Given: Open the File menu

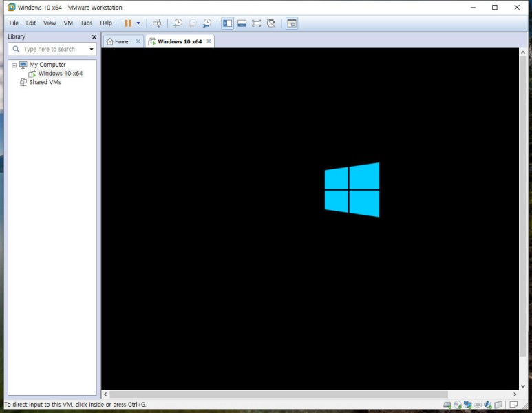Looking at the screenshot, I should click(x=14, y=23).
